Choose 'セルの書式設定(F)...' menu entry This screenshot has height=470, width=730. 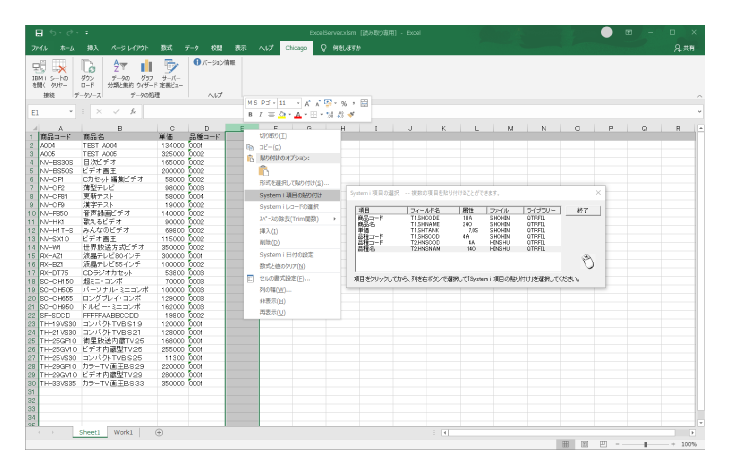(x=292, y=278)
